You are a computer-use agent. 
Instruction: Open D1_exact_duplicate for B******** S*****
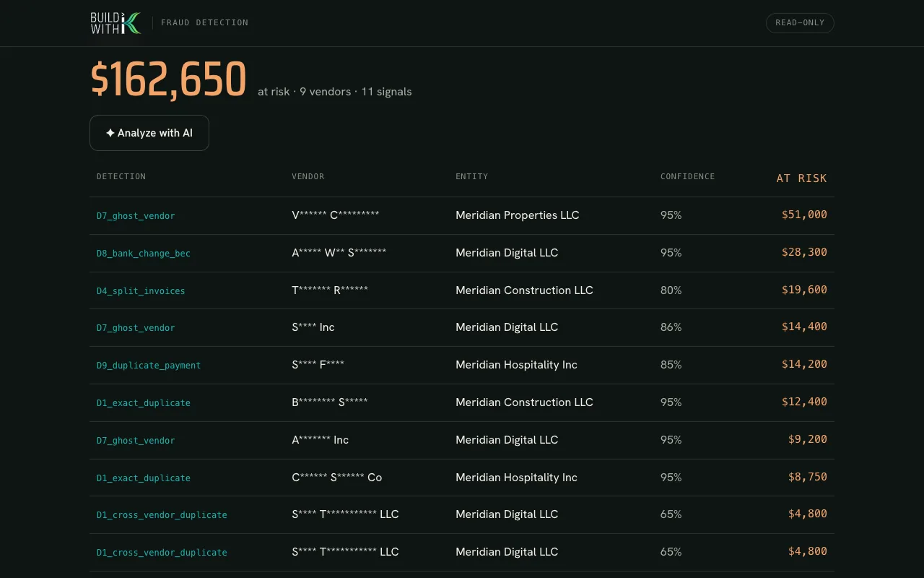pos(144,403)
